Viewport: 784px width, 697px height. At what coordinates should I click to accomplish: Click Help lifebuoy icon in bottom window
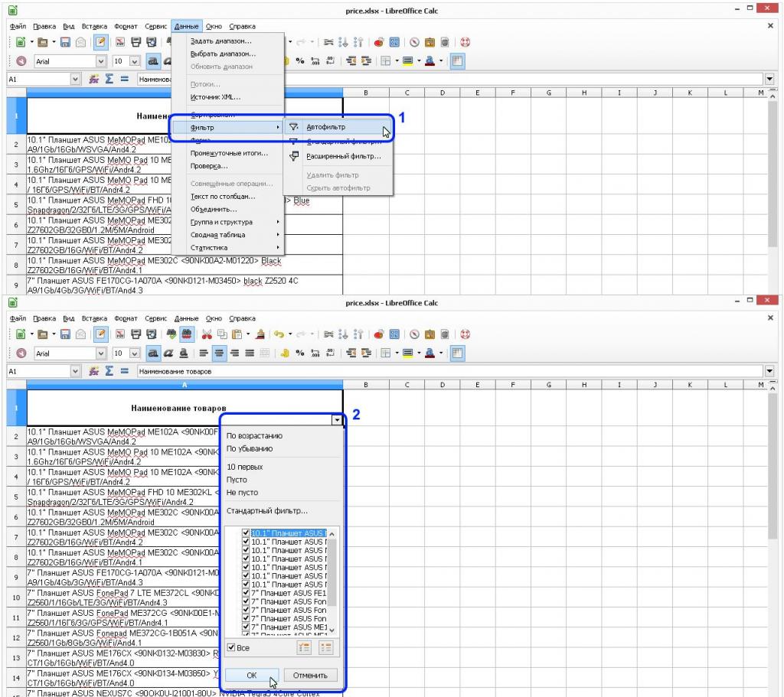[465, 334]
